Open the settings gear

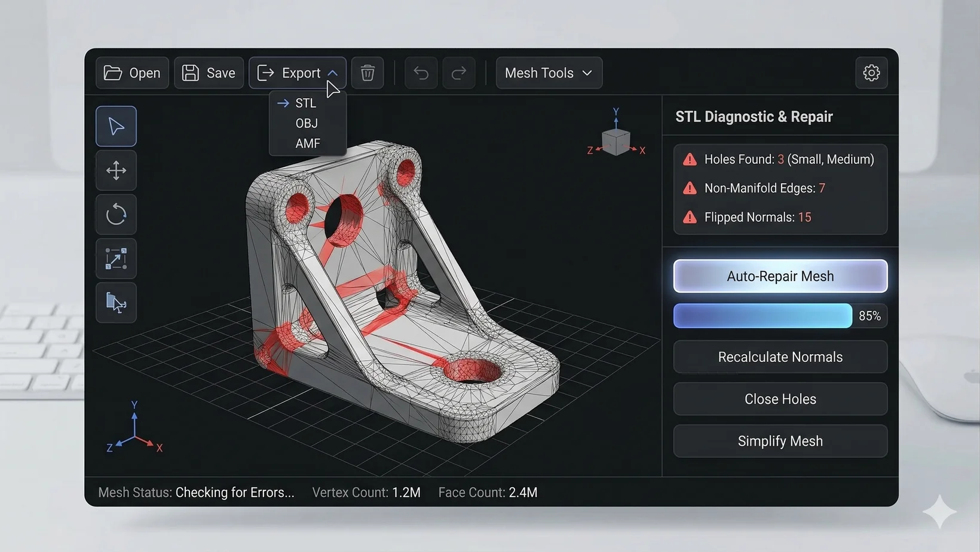(x=871, y=72)
